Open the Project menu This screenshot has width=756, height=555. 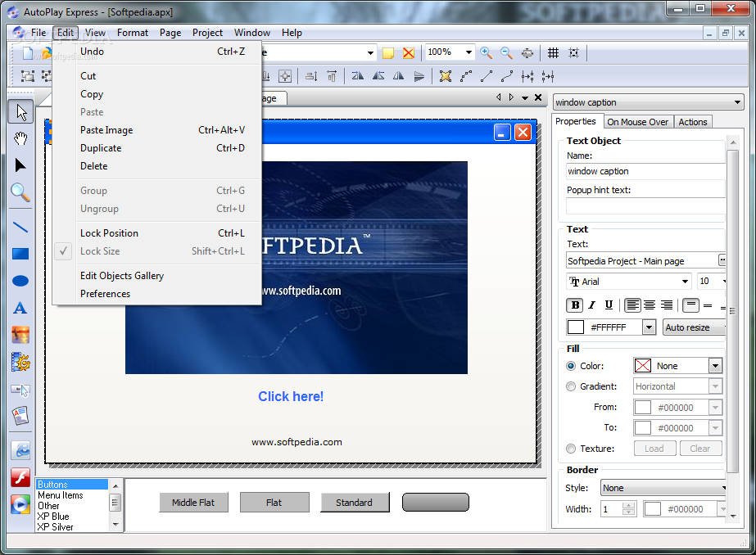pos(207,33)
